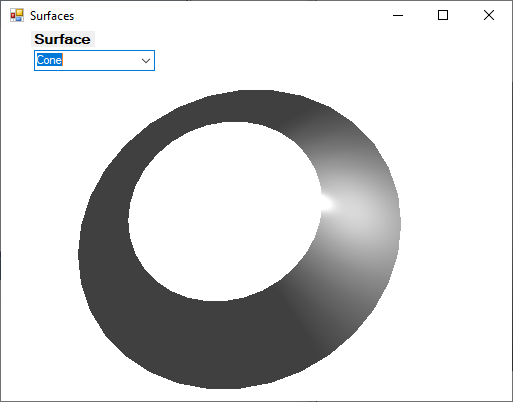Viewport: 513px width, 402px height.
Task: Click blank area inside combo box after Cone
Action: coord(100,60)
